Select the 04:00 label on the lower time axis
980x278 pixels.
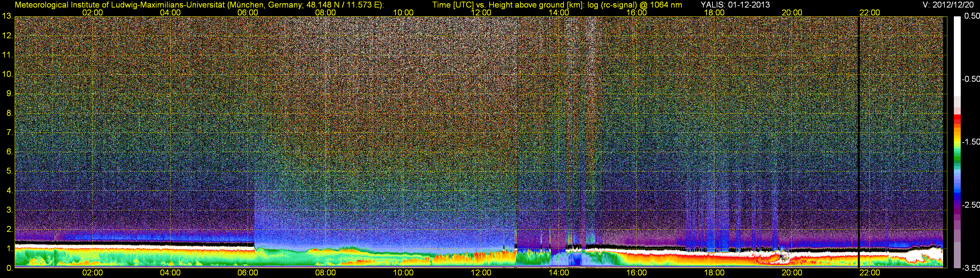[x=170, y=273]
